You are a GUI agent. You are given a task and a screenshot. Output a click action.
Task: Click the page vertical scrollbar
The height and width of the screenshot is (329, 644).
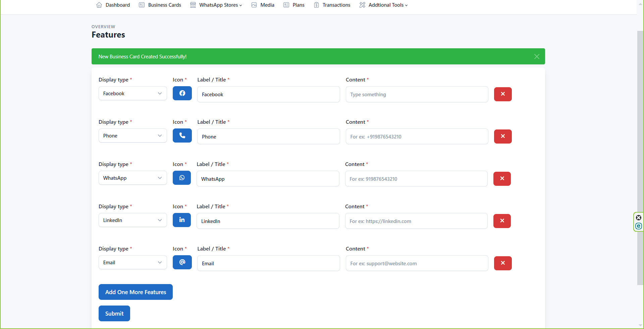point(640,158)
